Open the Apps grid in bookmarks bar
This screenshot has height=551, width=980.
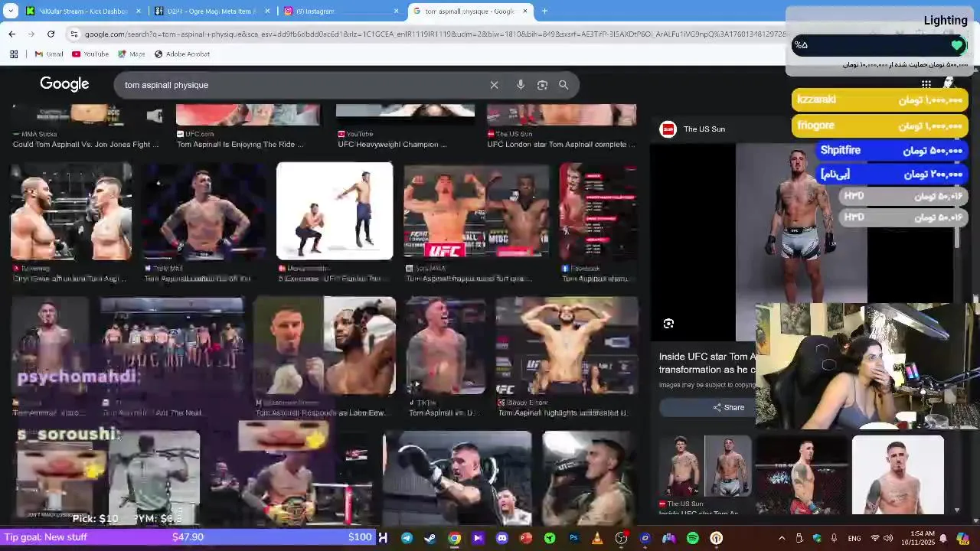click(x=14, y=54)
